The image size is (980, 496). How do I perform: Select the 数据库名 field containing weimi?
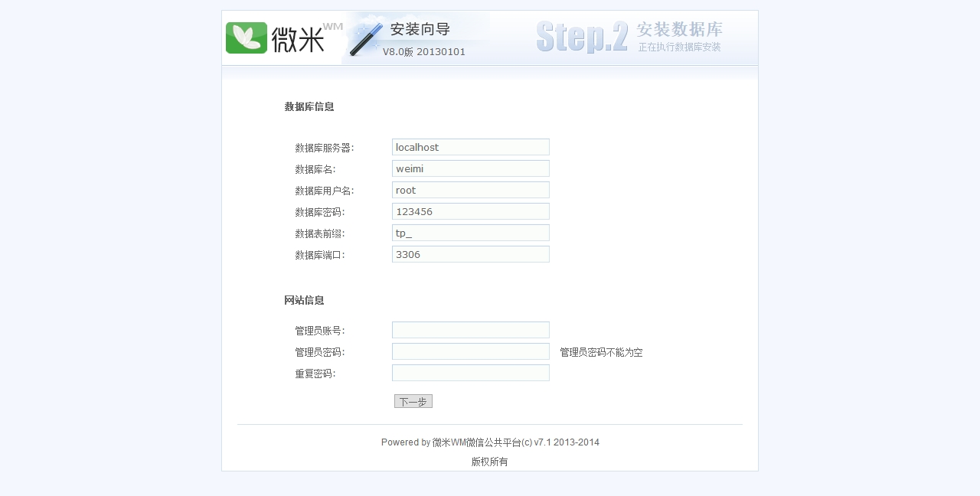471,168
